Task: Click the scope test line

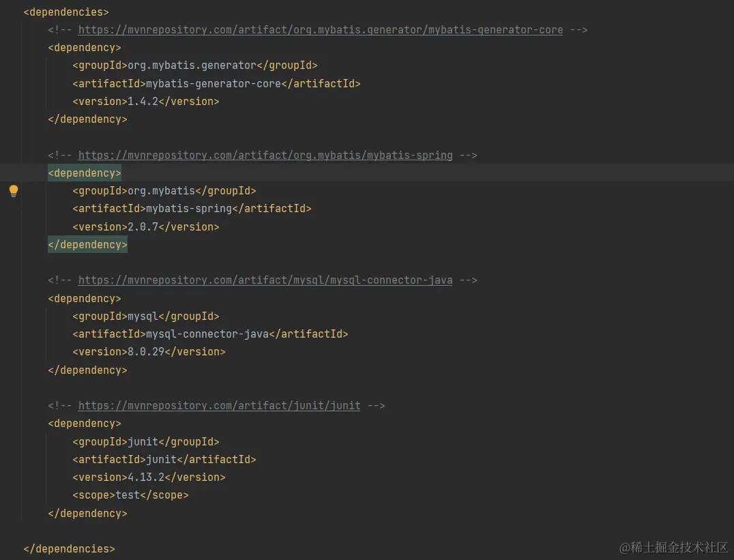Action: [130, 495]
